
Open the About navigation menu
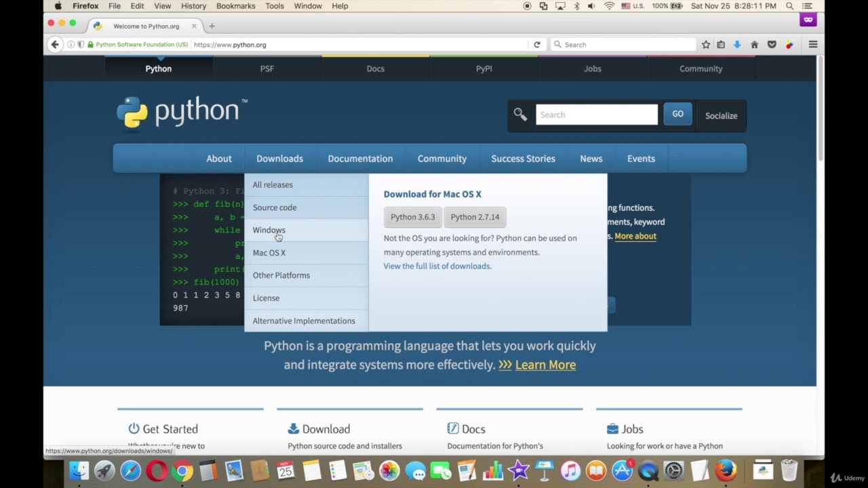219,159
